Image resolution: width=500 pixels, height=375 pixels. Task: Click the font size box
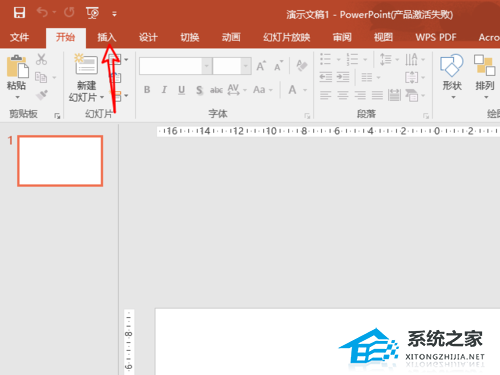click(227, 66)
